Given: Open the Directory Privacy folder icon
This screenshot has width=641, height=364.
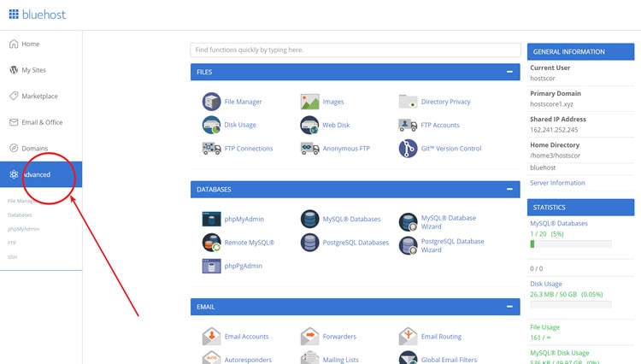Looking at the screenshot, I should (x=408, y=102).
